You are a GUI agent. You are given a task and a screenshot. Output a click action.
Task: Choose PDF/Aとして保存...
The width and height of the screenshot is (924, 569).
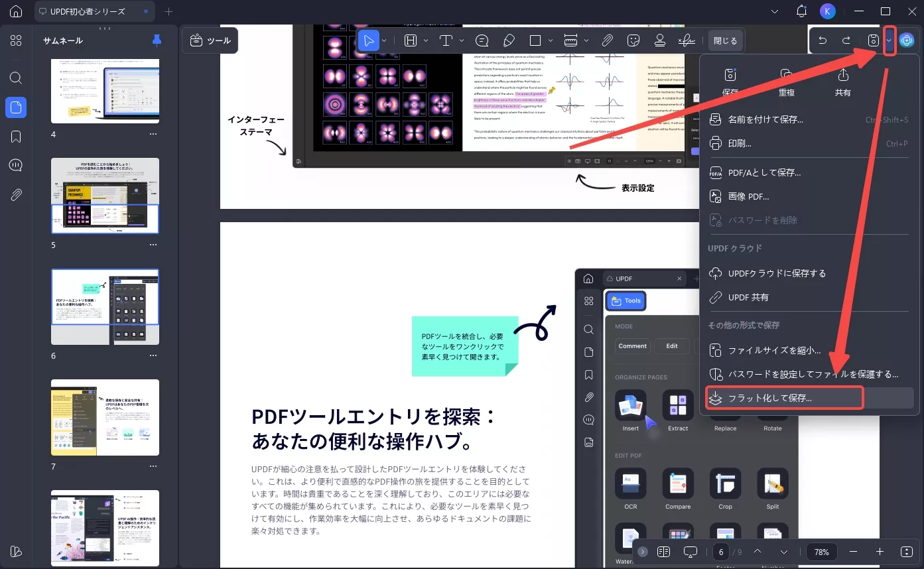[809, 172]
